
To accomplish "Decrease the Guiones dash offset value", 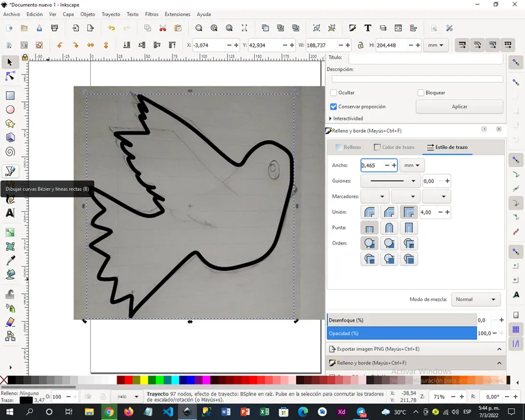I will [441, 181].
